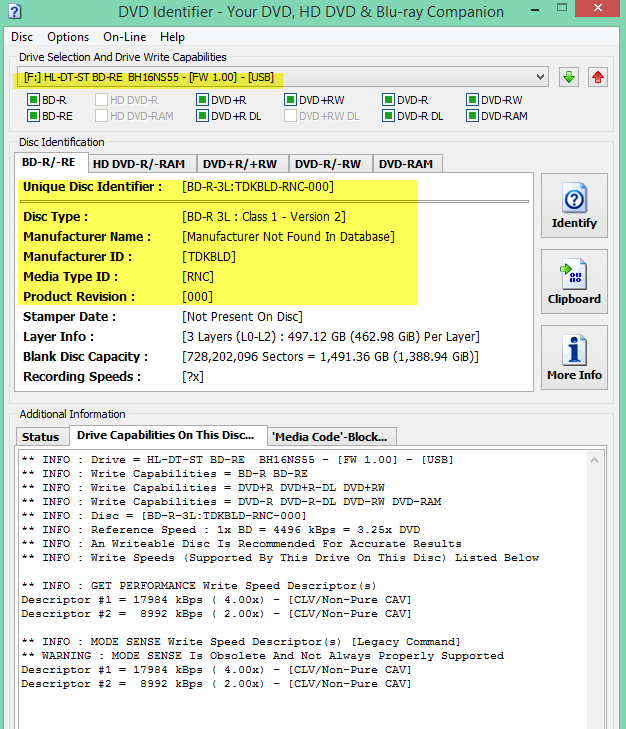Click the Reference Speed info line
The width and height of the screenshot is (626, 729).
coord(221,530)
